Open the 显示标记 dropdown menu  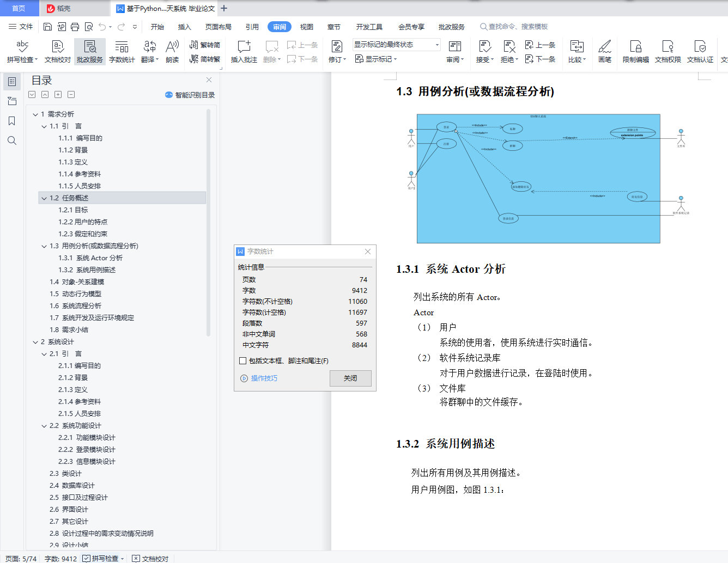point(376,59)
